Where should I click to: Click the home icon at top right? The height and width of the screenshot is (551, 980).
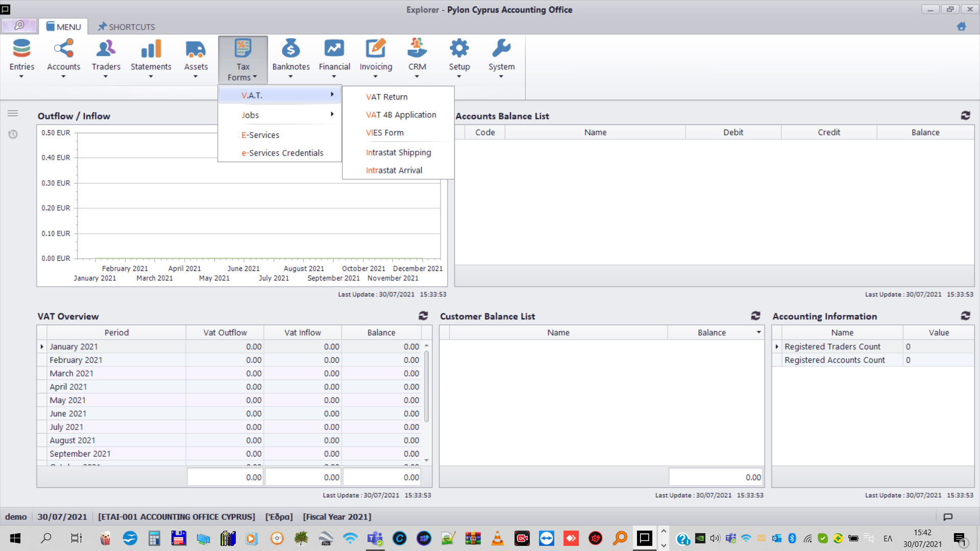coord(961,27)
